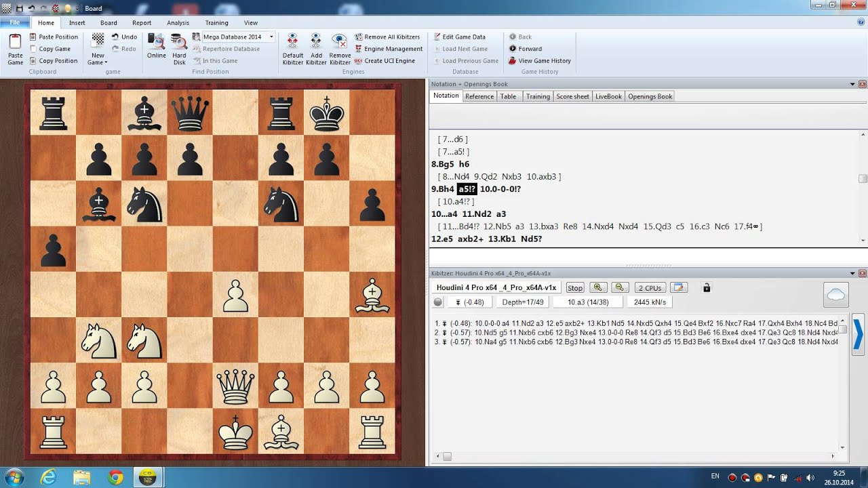
Task: Switch to the LiveBook tab
Action: pos(608,96)
